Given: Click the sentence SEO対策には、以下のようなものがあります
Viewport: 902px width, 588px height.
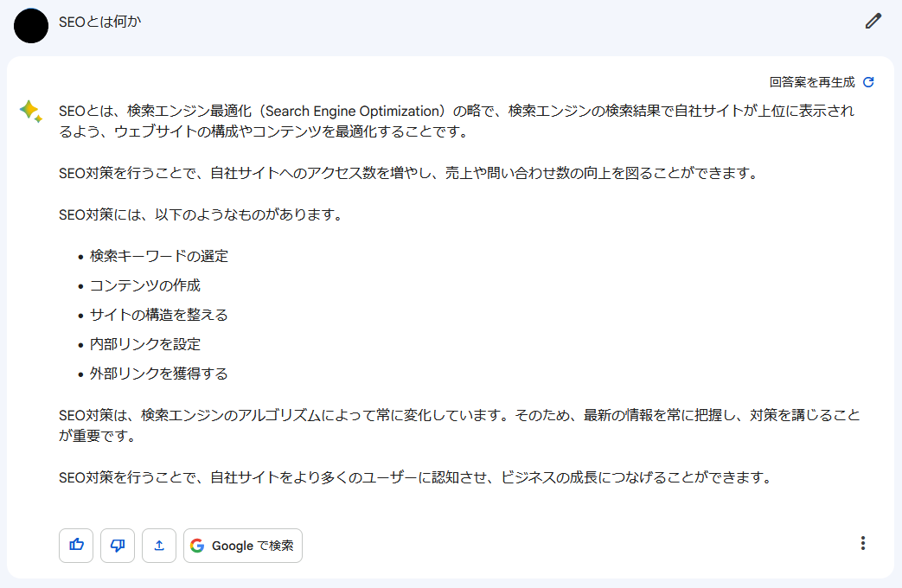Looking at the screenshot, I should (x=201, y=214).
